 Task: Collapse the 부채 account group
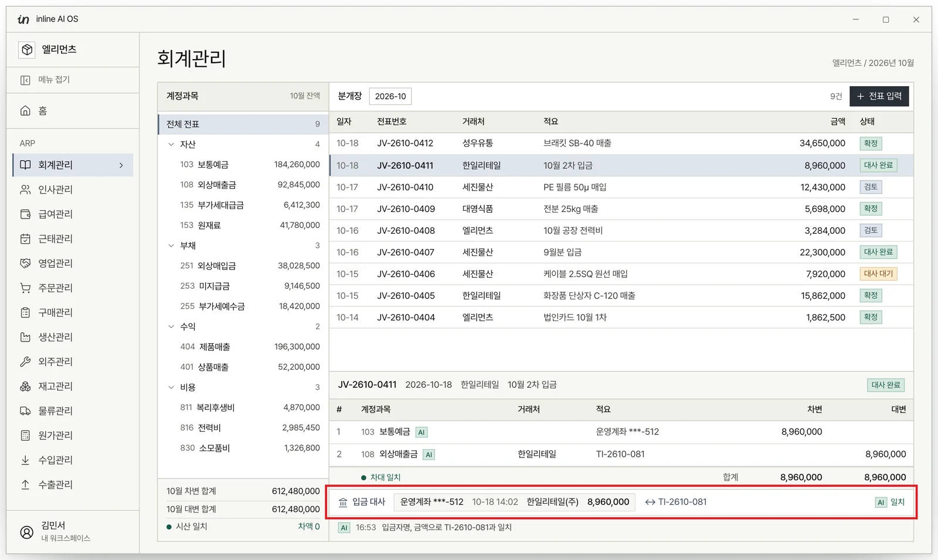click(x=171, y=245)
